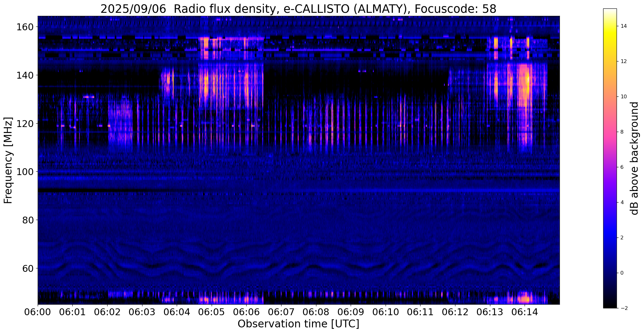Image resolution: width=644 pixels, height=333 pixels.
Task: Click the plot title mentioning e-CALLISTO (ALMATY)
Action: click(298, 9)
